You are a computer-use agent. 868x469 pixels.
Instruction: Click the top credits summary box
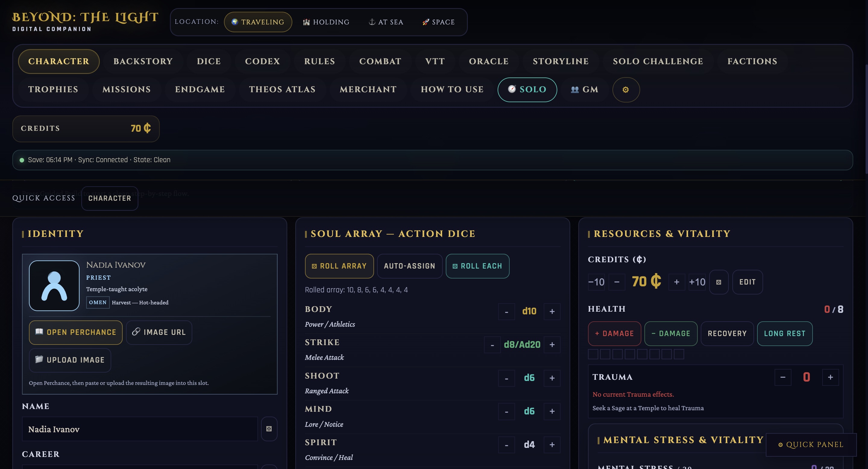[x=86, y=129]
